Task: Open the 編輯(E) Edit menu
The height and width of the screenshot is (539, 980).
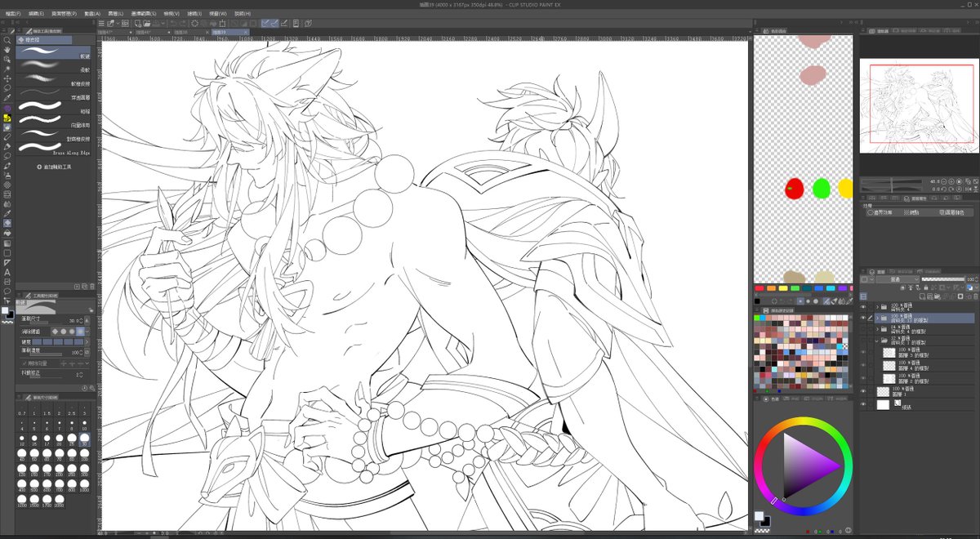Action: point(38,14)
